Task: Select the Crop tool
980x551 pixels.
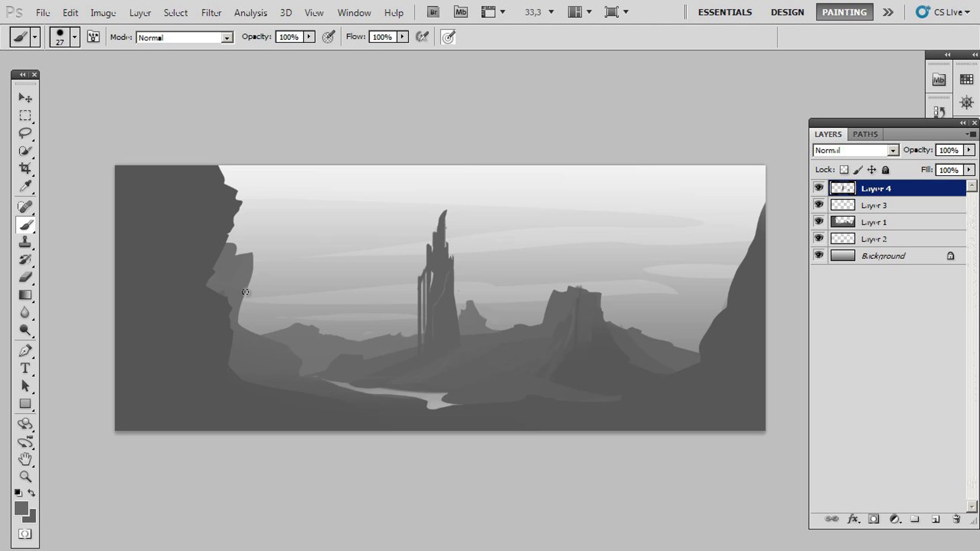Action: 25,168
